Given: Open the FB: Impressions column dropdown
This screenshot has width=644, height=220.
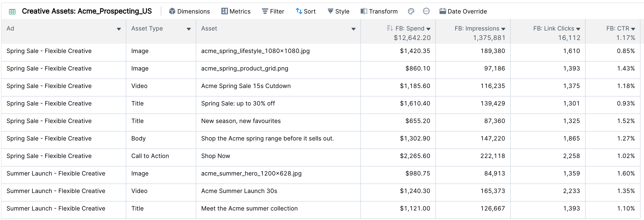Looking at the screenshot, I should [x=503, y=29].
